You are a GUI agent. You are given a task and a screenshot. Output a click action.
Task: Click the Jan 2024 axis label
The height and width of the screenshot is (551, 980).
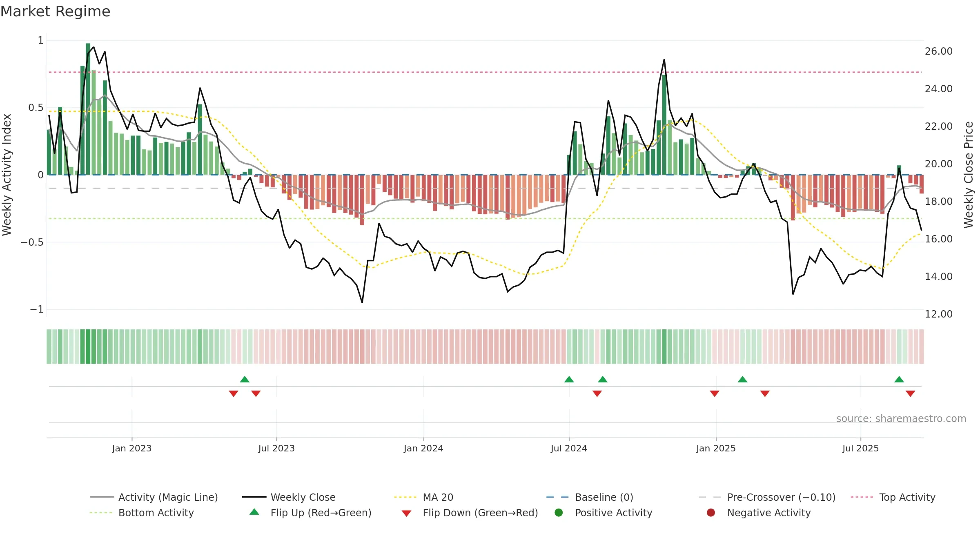(x=423, y=448)
